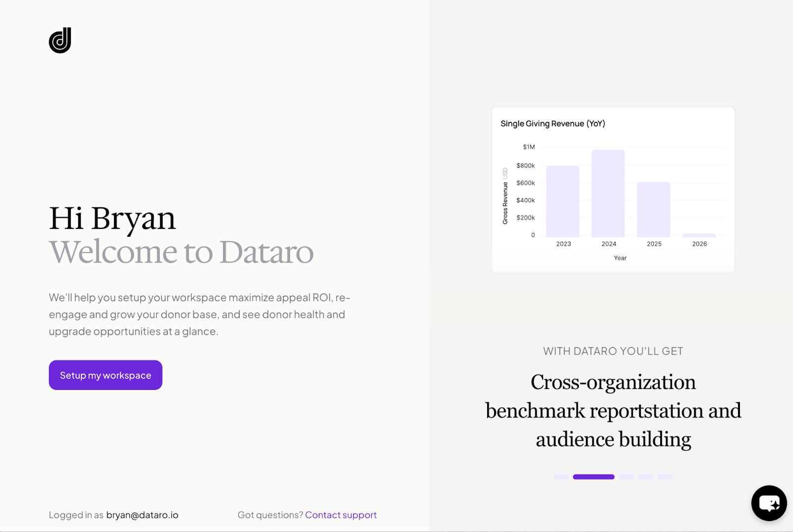The height and width of the screenshot is (532, 793).
Task: Click the Single Giving Revenue (YoY) chart title
Action: 553,123
